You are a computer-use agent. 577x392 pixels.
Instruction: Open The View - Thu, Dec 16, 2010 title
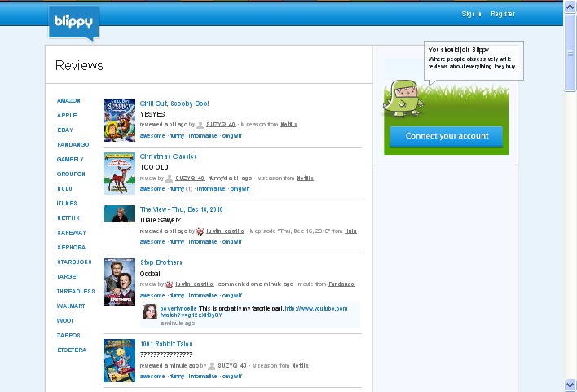tap(182, 209)
